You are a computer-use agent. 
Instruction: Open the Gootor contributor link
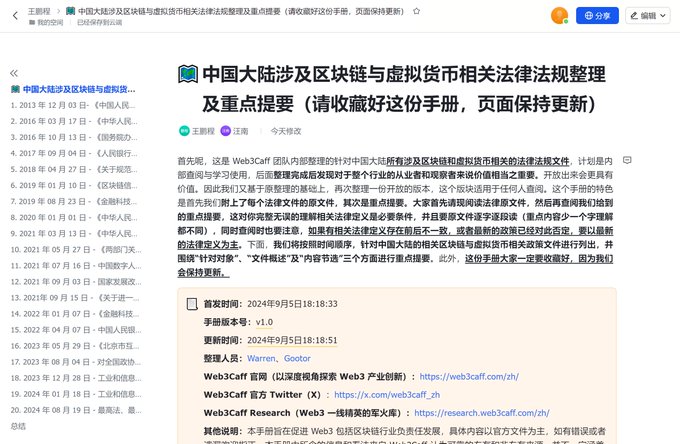click(297, 359)
